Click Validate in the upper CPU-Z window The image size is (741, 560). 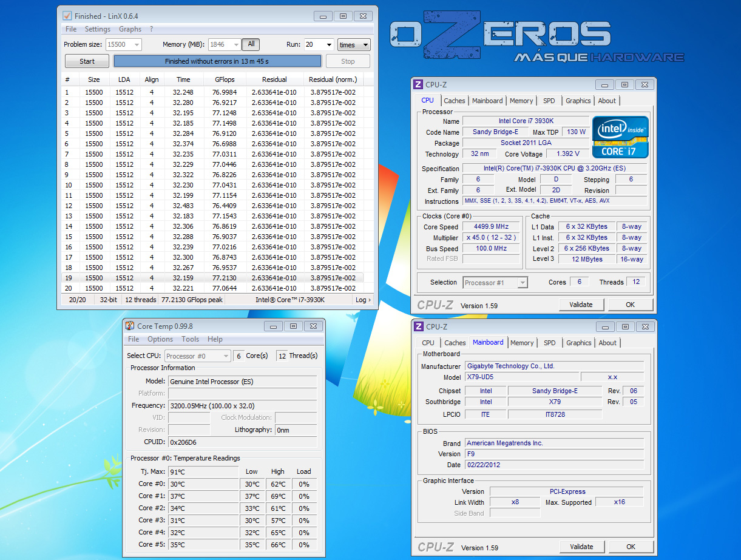581,305
